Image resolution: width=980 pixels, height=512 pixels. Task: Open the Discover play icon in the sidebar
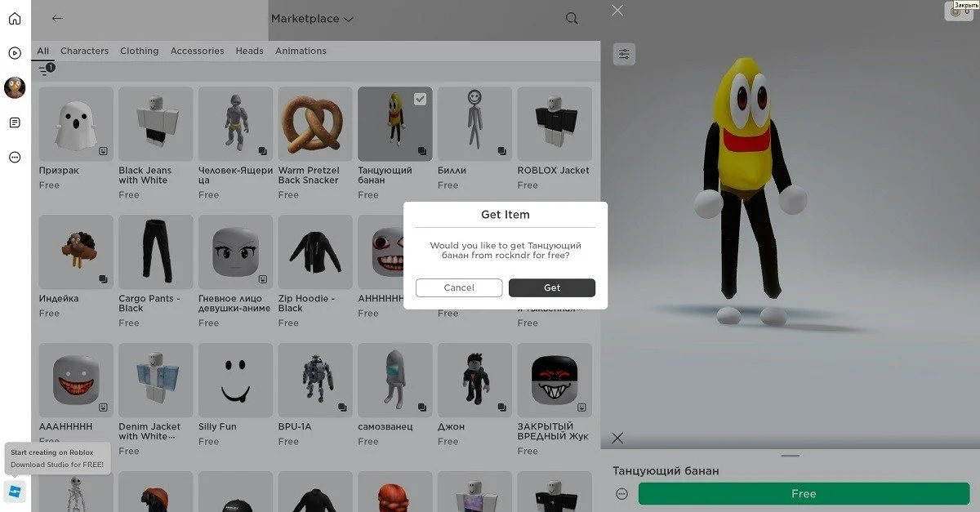(x=15, y=53)
